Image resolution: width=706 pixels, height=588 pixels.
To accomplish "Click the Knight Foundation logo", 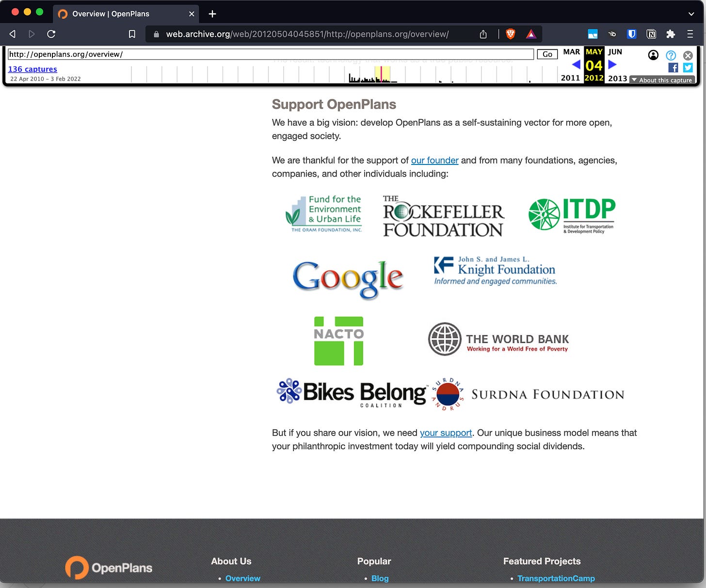I will tap(495, 270).
